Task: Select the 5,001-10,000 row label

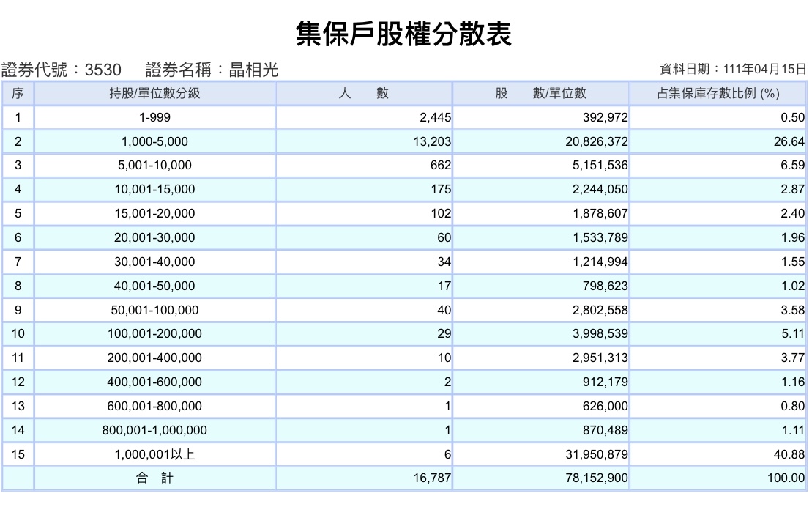Action: [x=154, y=166]
